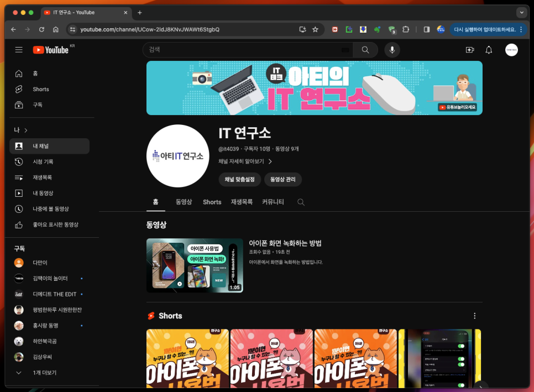
Task: Click the 아티IT연구소 channel profile picture
Action: pyautogui.click(x=178, y=156)
